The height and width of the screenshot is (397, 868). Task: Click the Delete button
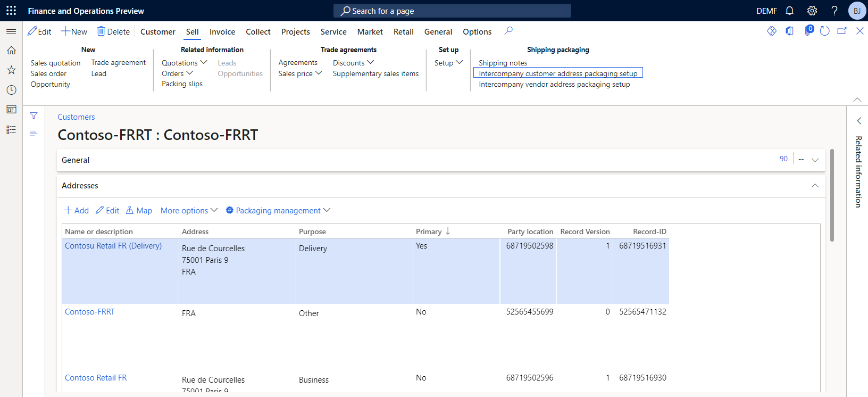(x=113, y=31)
